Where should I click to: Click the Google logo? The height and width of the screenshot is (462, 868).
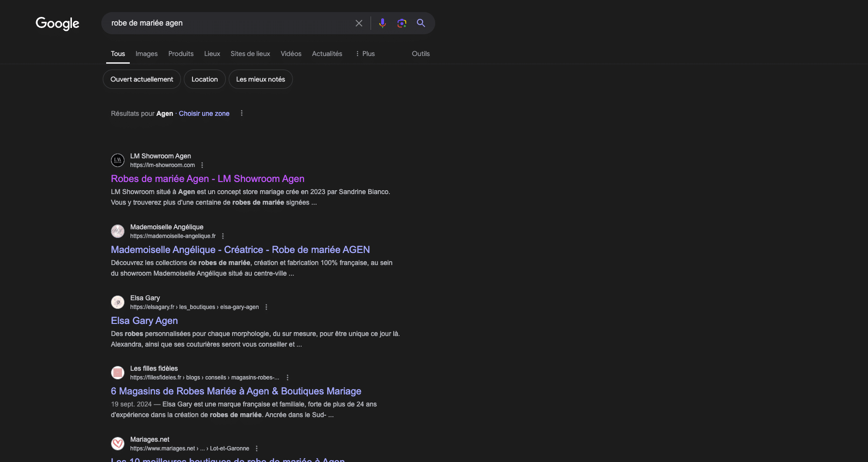click(57, 23)
